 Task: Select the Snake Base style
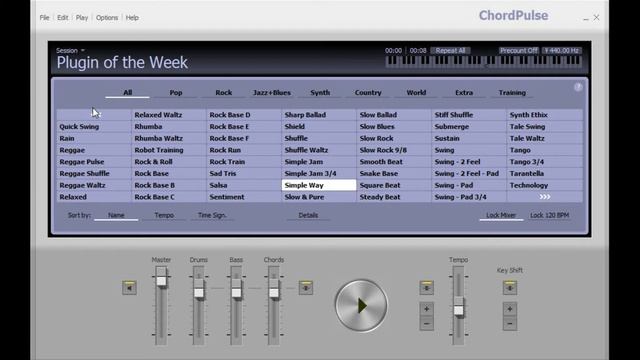(394, 173)
